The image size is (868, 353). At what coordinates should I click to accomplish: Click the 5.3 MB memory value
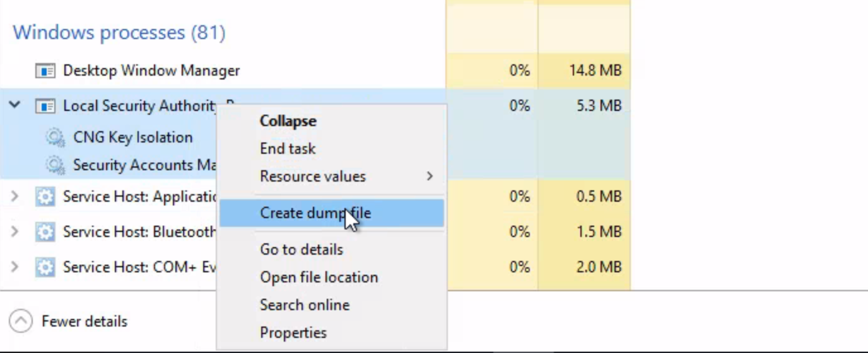click(x=599, y=106)
